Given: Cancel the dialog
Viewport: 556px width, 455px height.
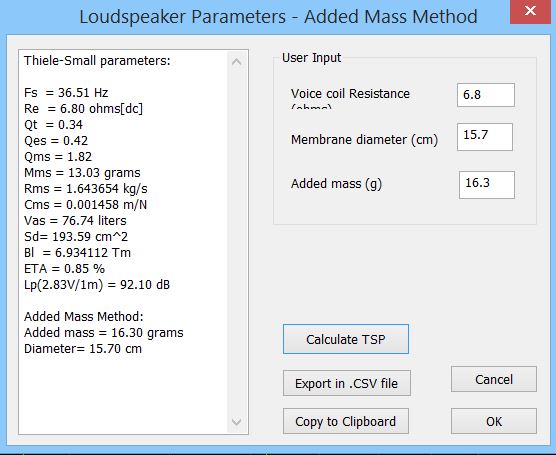Looking at the screenshot, I should 494,379.
